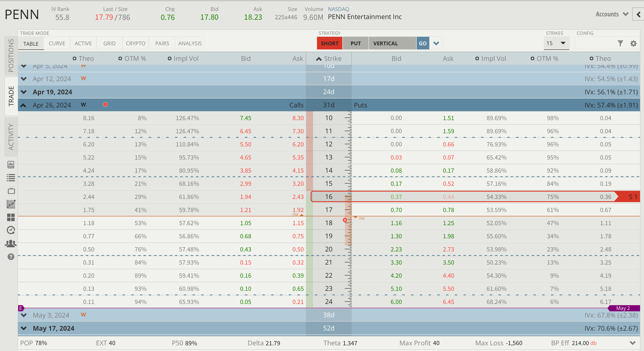
Task: Toggle the SHORT strategy direction button
Action: click(x=329, y=43)
